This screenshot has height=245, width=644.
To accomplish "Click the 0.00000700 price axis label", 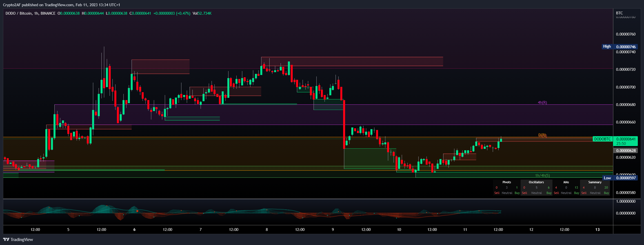I will (626, 87).
